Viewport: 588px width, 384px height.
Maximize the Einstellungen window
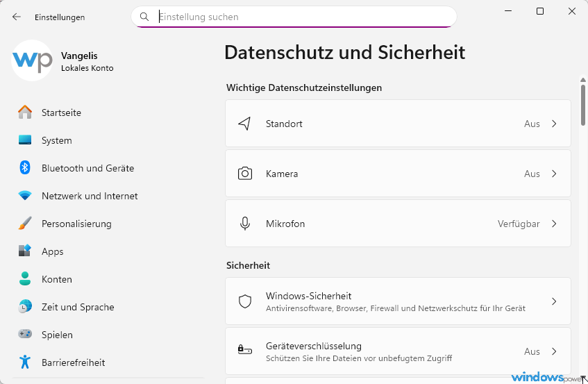[x=540, y=11]
